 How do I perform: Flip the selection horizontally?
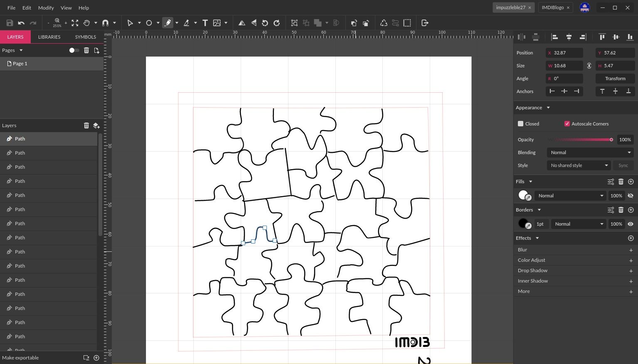(x=242, y=23)
